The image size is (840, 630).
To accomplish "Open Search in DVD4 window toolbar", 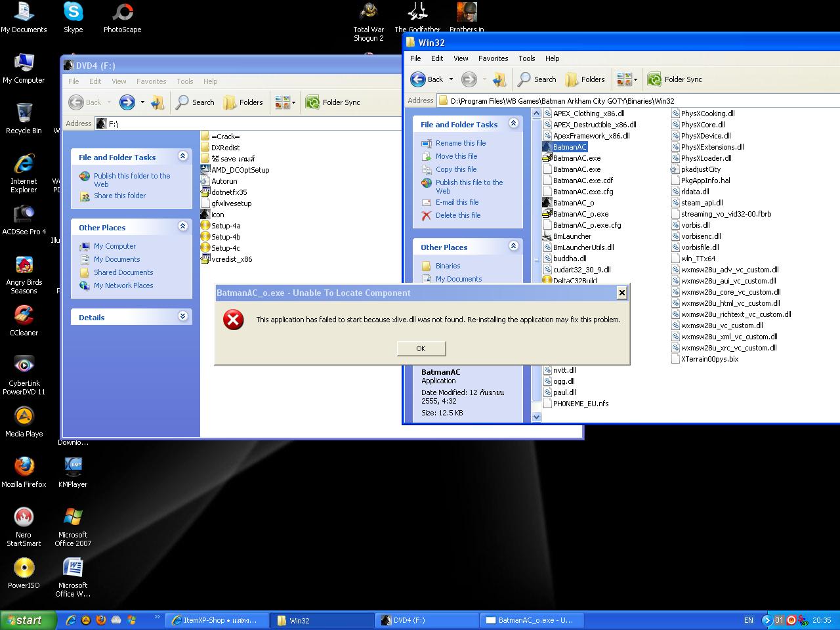I will point(195,102).
